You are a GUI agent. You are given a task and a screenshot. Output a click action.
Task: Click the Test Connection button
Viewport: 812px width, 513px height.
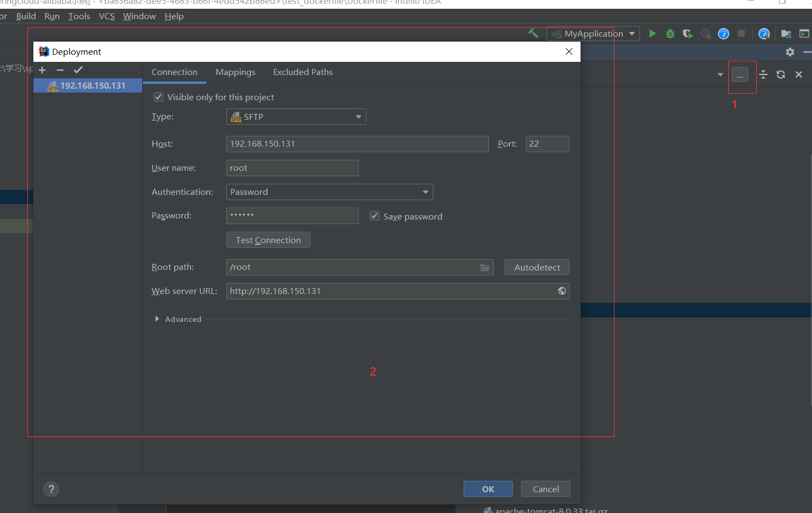pyautogui.click(x=268, y=240)
